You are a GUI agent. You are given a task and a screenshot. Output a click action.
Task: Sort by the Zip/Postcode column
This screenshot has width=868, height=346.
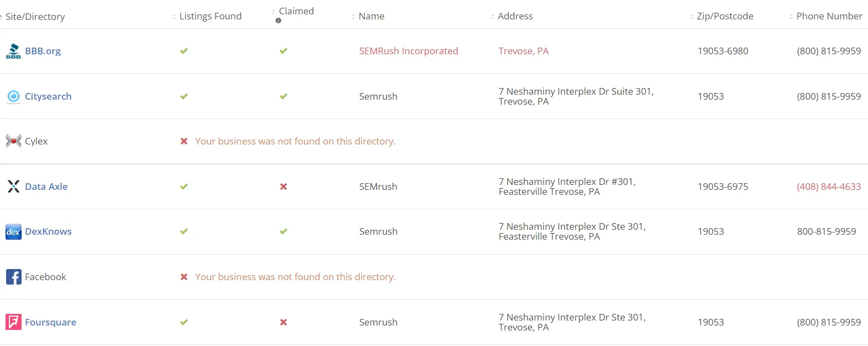(724, 17)
